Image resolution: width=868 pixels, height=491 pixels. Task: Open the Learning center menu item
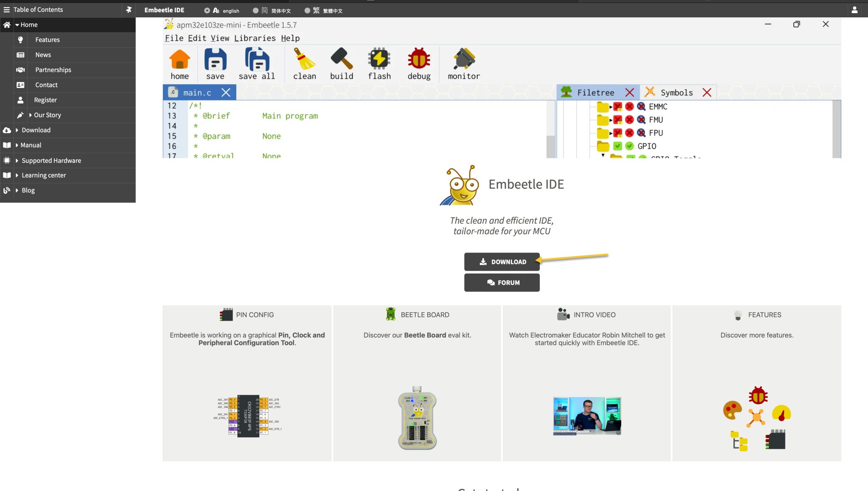44,175
